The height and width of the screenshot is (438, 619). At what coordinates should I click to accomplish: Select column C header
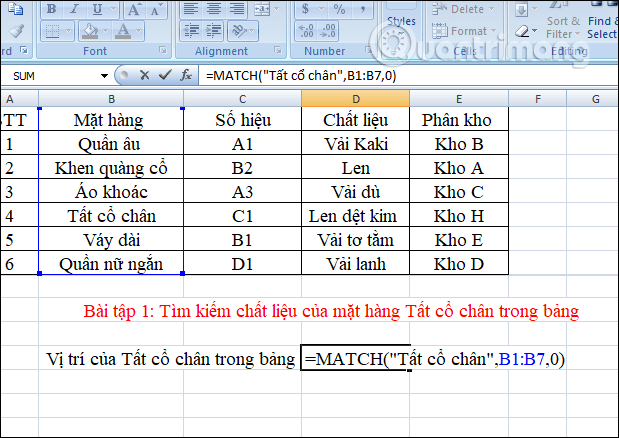click(242, 99)
